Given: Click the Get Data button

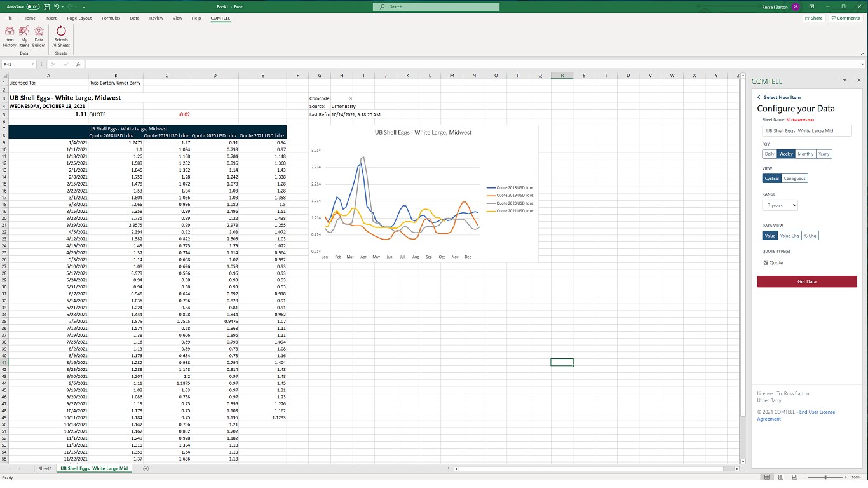Looking at the screenshot, I should (x=807, y=281).
